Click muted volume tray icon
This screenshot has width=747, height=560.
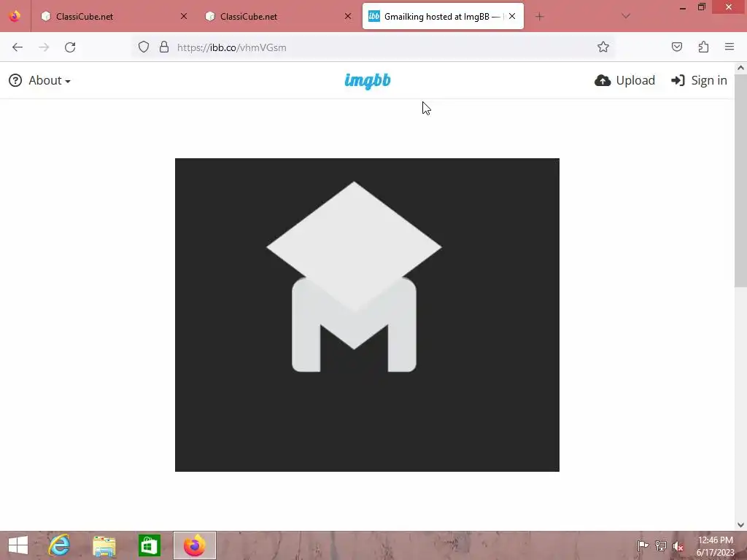click(x=678, y=546)
